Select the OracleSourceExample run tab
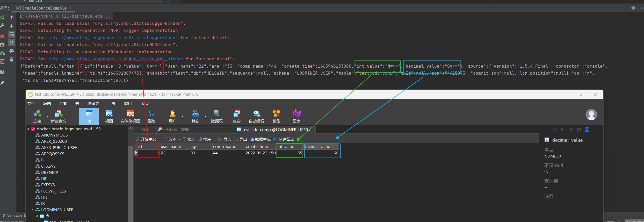Image resolution: width=644 pixels, height=222 pixels. point(44,8)
